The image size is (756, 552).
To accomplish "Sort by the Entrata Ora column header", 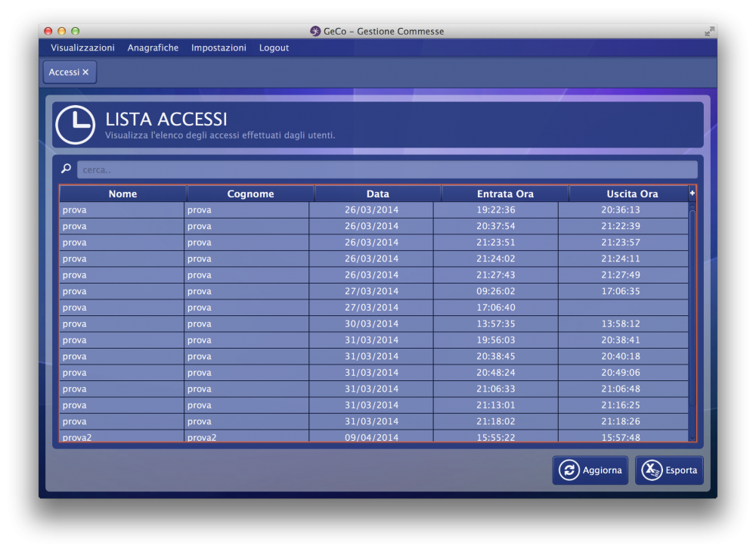I will click(505, 194).
